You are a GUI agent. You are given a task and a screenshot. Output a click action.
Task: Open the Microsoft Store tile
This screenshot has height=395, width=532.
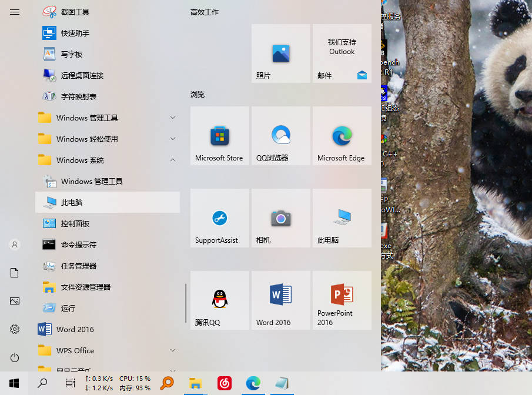[x=219, y=135]
